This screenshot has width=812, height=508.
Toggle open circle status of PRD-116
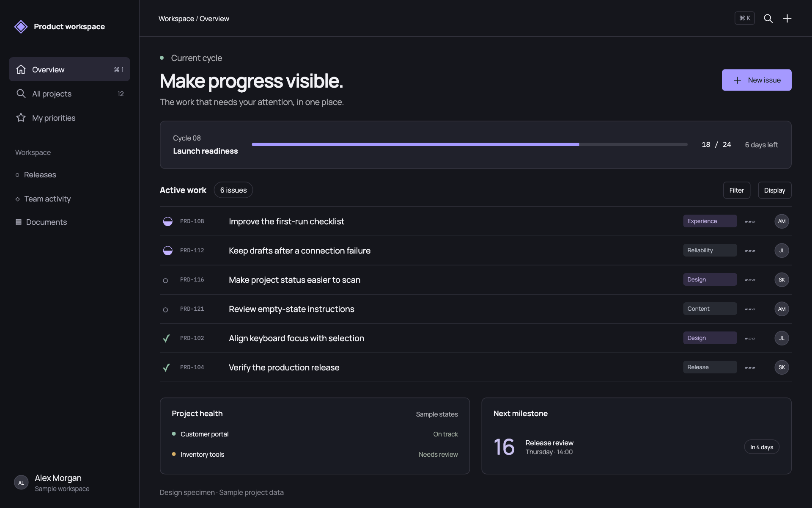click(x=165, y=280)
